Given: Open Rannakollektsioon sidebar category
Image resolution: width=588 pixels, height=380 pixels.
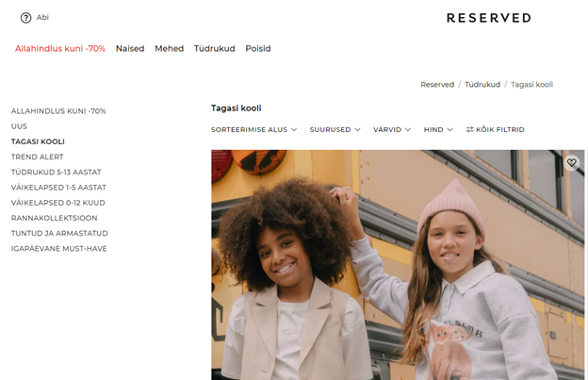Looking at the screenshot, I should (55, 218).
